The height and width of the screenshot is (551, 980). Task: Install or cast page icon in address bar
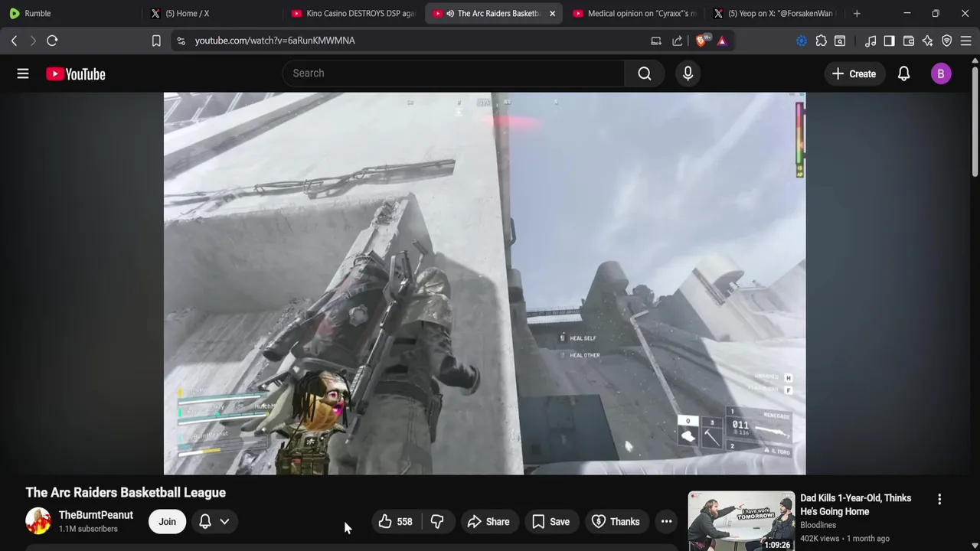coord(656,41)
